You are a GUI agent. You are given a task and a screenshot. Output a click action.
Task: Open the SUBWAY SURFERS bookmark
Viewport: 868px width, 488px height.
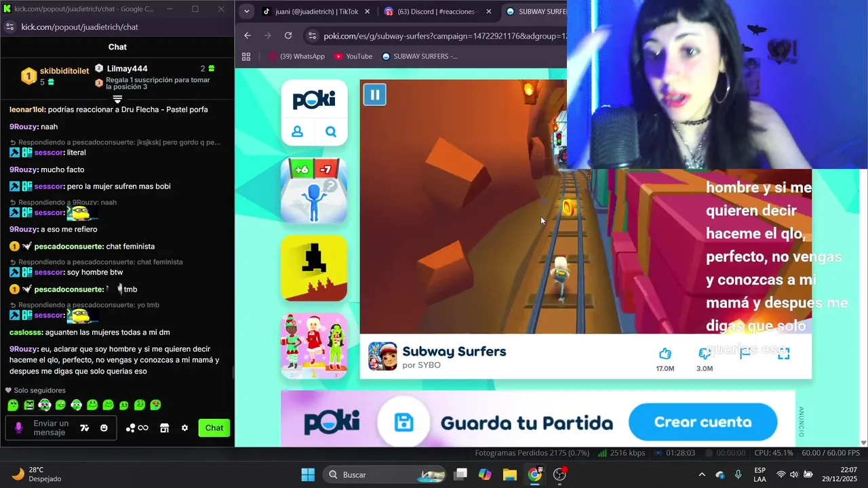(420, 56)
